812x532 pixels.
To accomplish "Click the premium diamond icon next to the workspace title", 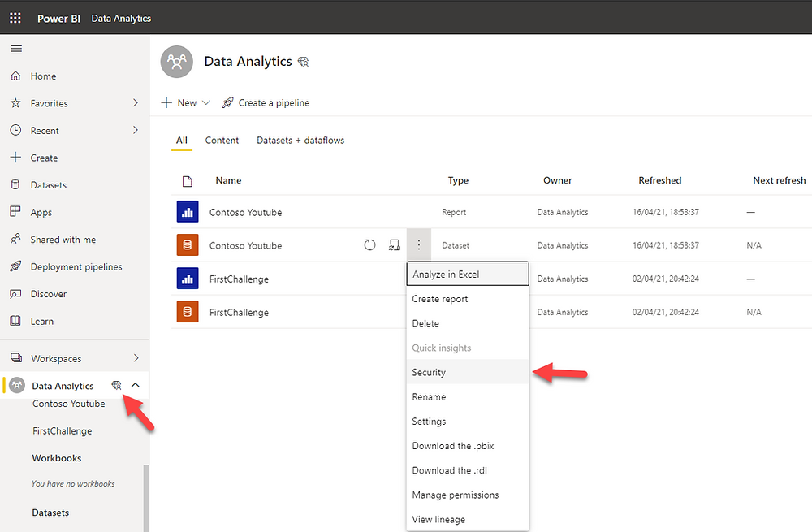I will pyautogui.click(x=304, y=63).
